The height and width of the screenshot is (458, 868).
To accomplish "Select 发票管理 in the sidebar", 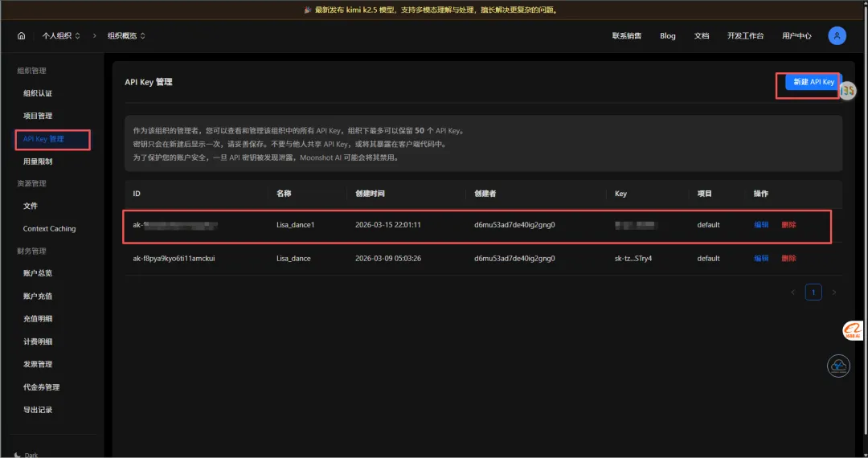I will [38, 365].
